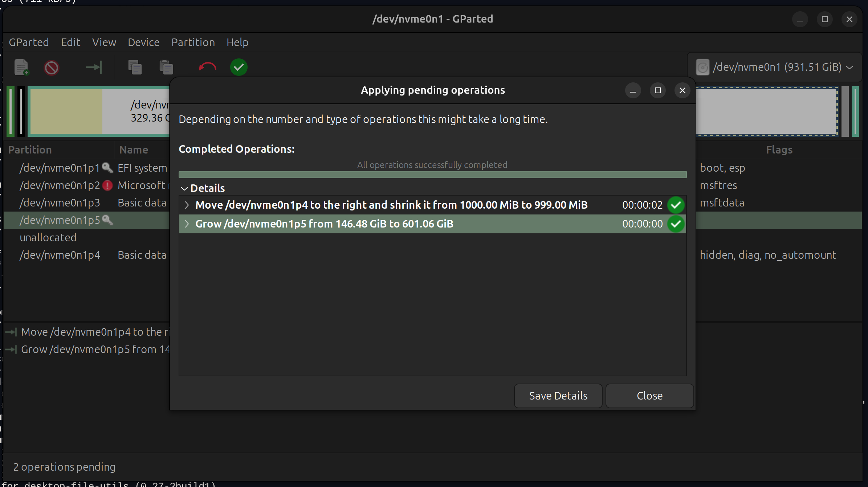Open the View menu
This screenshot has width=868, height=487.
click(104, 42)
